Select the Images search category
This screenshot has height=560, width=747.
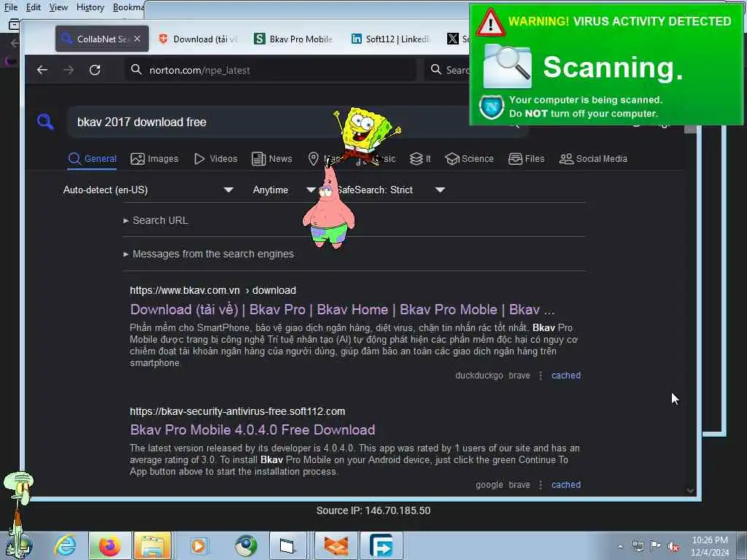(155, 158)
